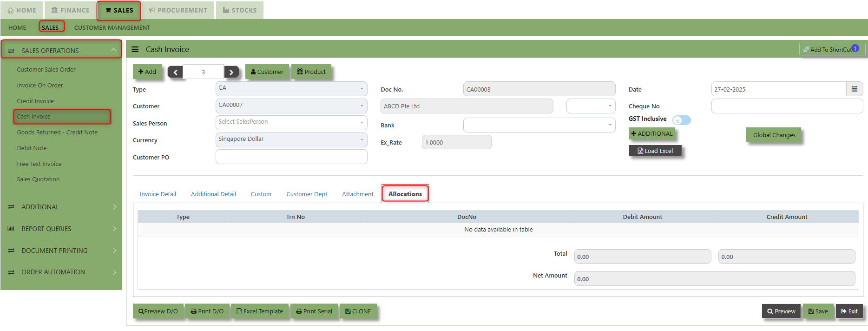868x331 pixels.
Task: Switch to the Invoice Detail tab
Action: point(158,194)
